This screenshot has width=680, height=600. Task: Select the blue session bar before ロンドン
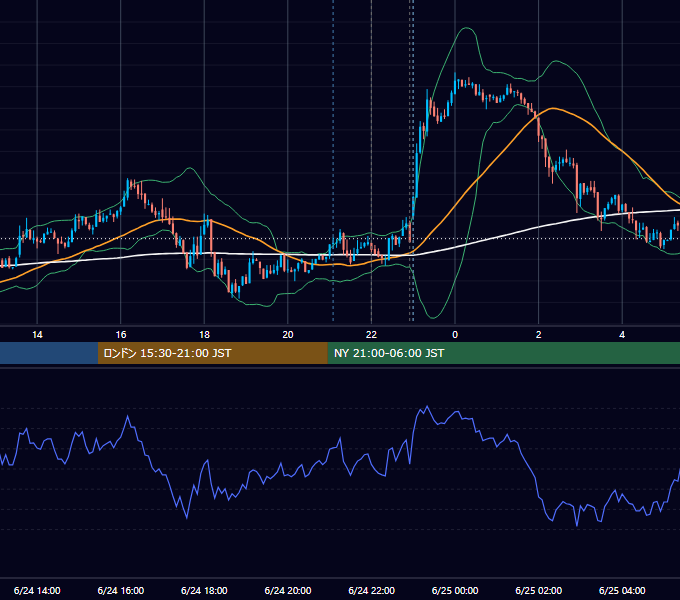pos(49,353)
